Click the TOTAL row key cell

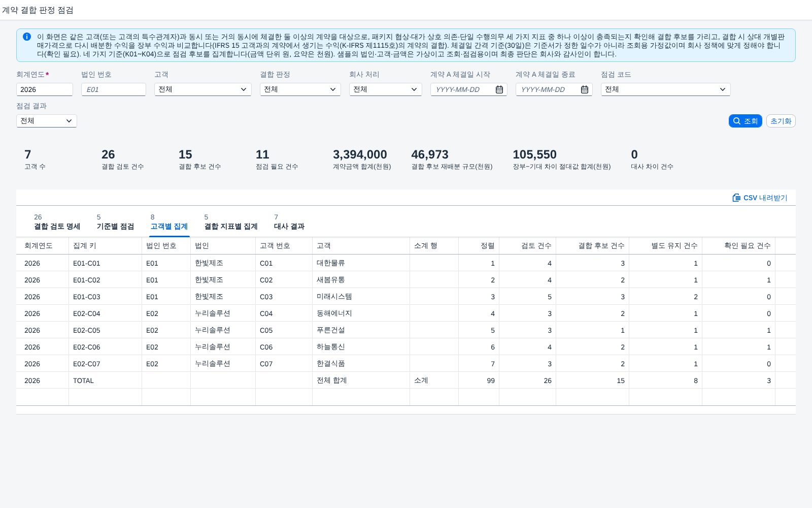[x=106, y=380]
